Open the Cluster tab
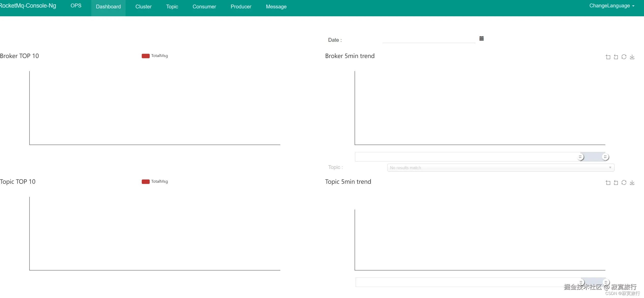This screenshot has width=644, height=298. [x=143, y=7]
